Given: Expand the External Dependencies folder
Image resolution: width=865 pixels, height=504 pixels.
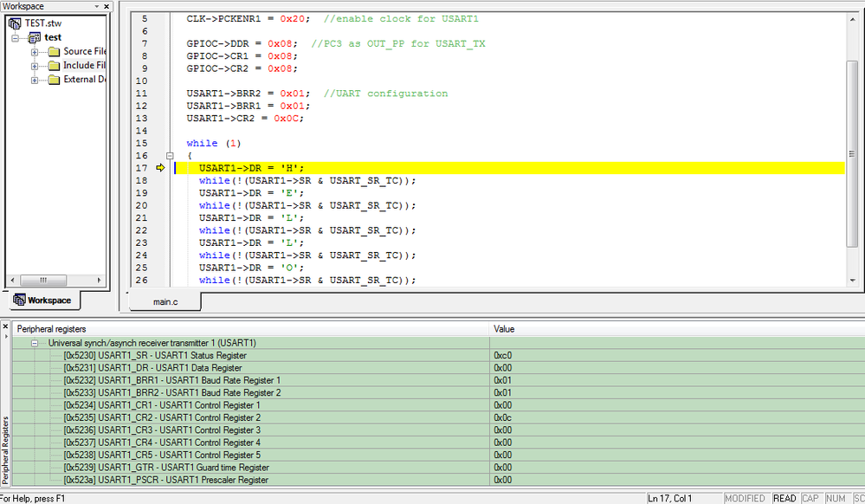Looking at the screenshot, I should 35,80.
